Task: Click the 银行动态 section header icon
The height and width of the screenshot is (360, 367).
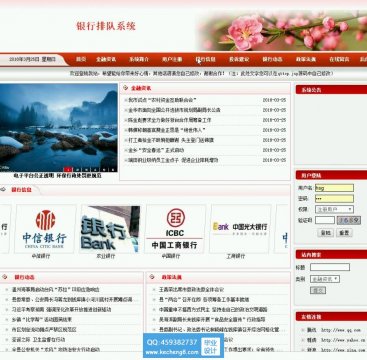Action: point(5,277)
